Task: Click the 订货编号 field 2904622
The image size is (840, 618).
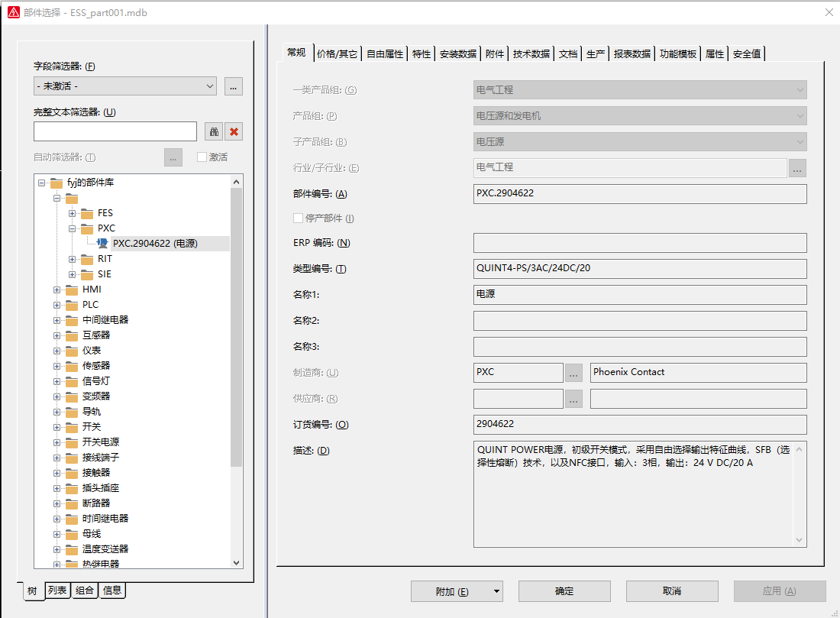Action: point(640,425)
